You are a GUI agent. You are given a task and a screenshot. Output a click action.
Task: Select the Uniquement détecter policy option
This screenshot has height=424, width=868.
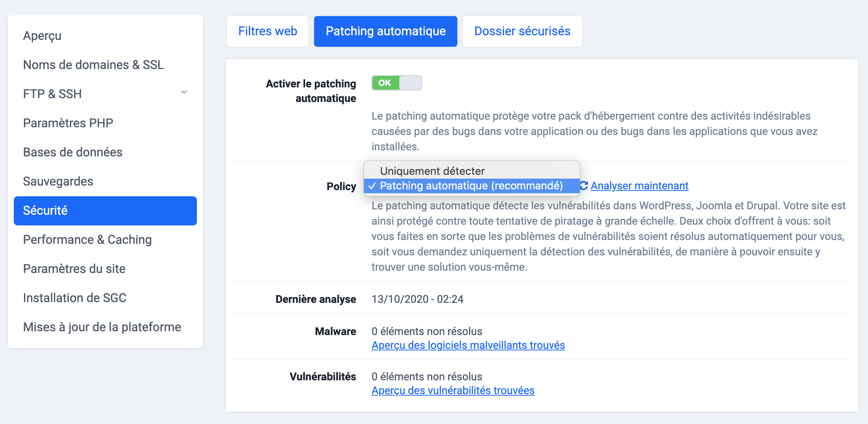432,171
